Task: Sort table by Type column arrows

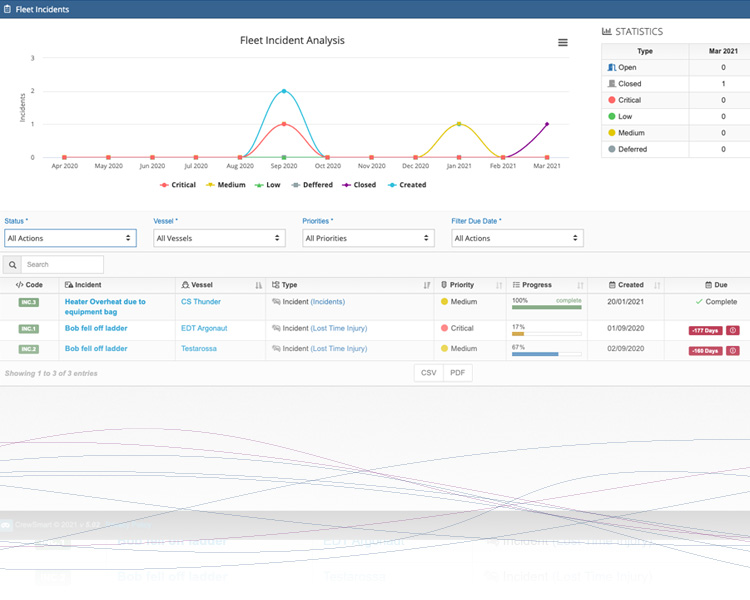Action: [427, 285]
